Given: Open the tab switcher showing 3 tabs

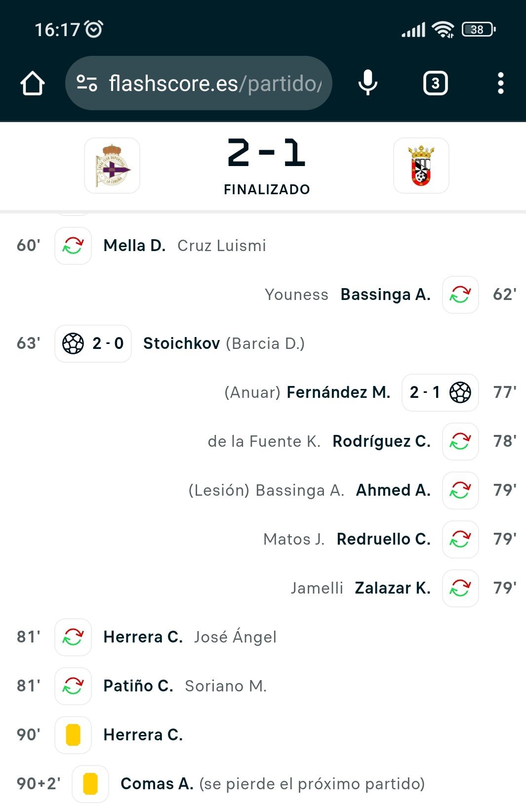Looking at the screenshot, I should click(435, 83).
